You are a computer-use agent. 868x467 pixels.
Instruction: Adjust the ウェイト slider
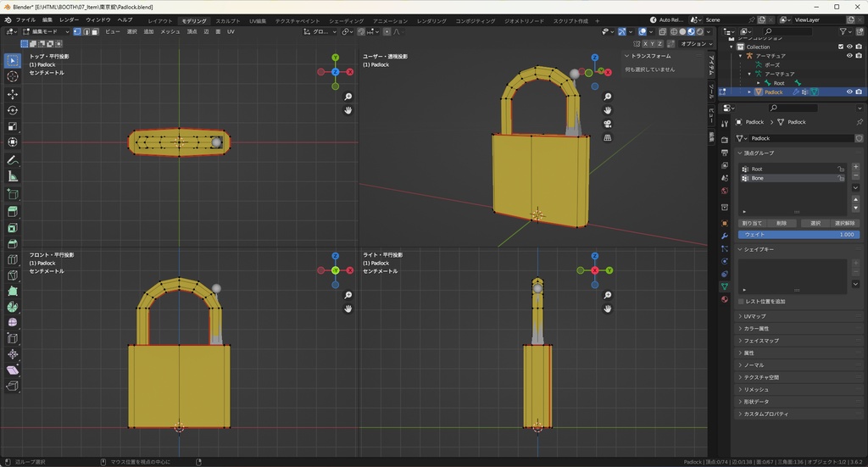pos(798,235)
